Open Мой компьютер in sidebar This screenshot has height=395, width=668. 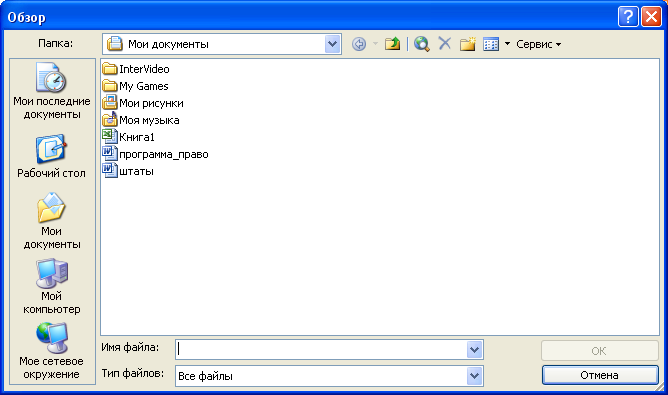click(x=52, y=286)
